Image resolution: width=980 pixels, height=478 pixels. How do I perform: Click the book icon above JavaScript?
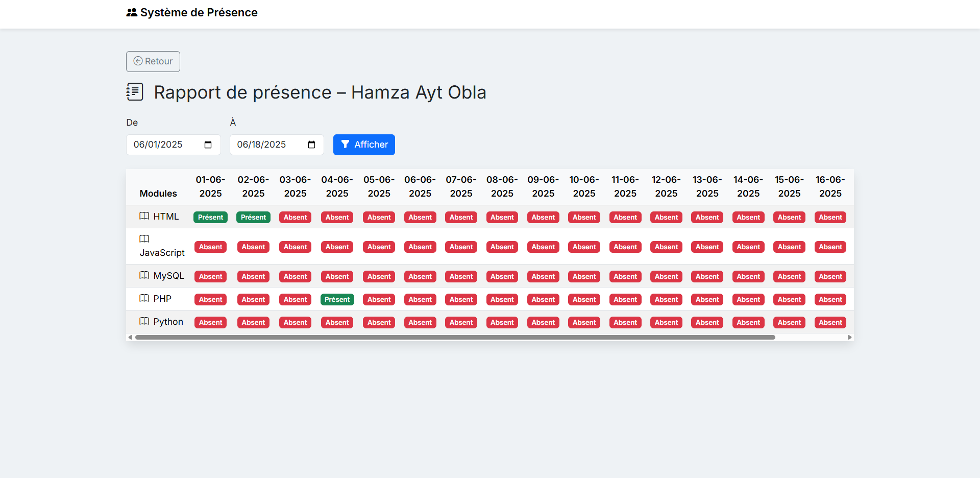tap(144, 238)
